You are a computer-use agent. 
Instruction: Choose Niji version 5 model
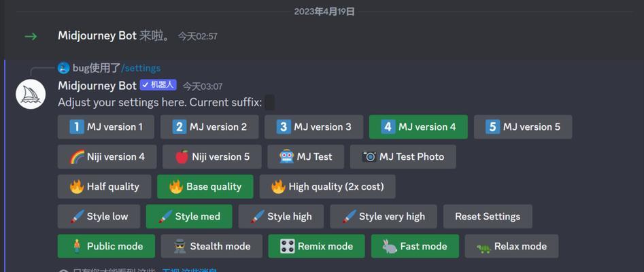[x=212, y=156]
